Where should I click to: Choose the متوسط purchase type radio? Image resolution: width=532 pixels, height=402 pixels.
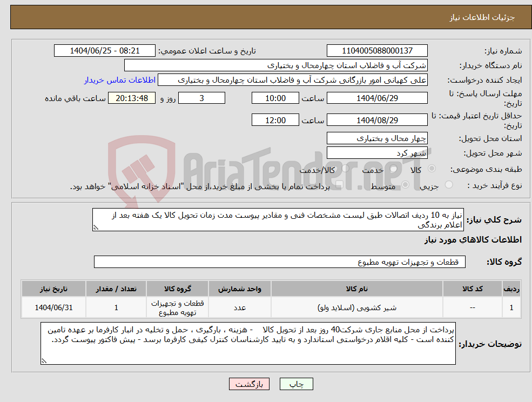tap(405, 185)
